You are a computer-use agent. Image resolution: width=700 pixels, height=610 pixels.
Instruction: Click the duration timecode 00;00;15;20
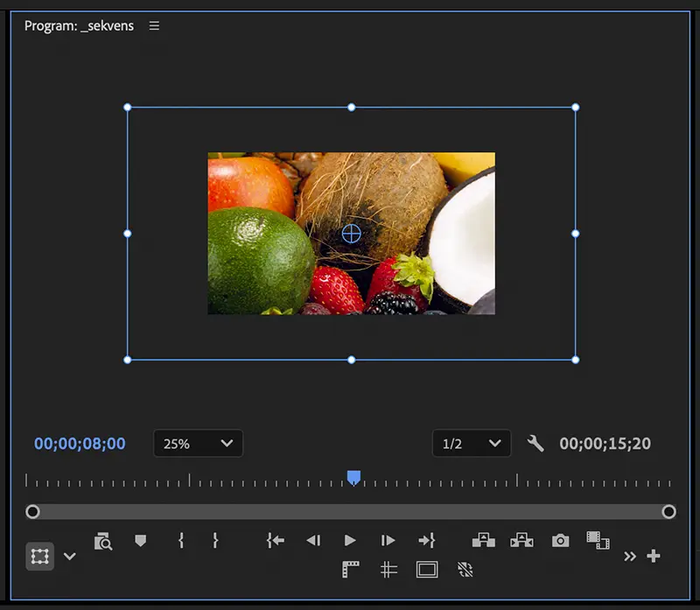pyautogui.click(x=605, y=444)
